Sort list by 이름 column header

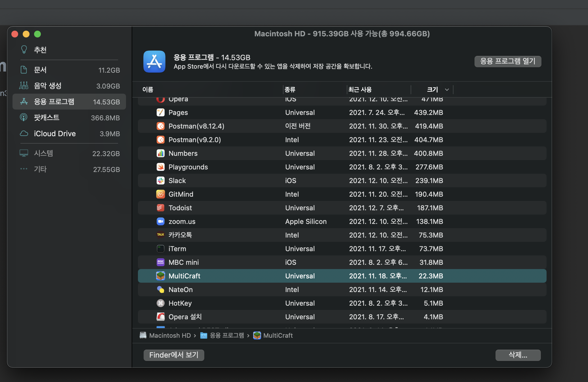[148, 90]
